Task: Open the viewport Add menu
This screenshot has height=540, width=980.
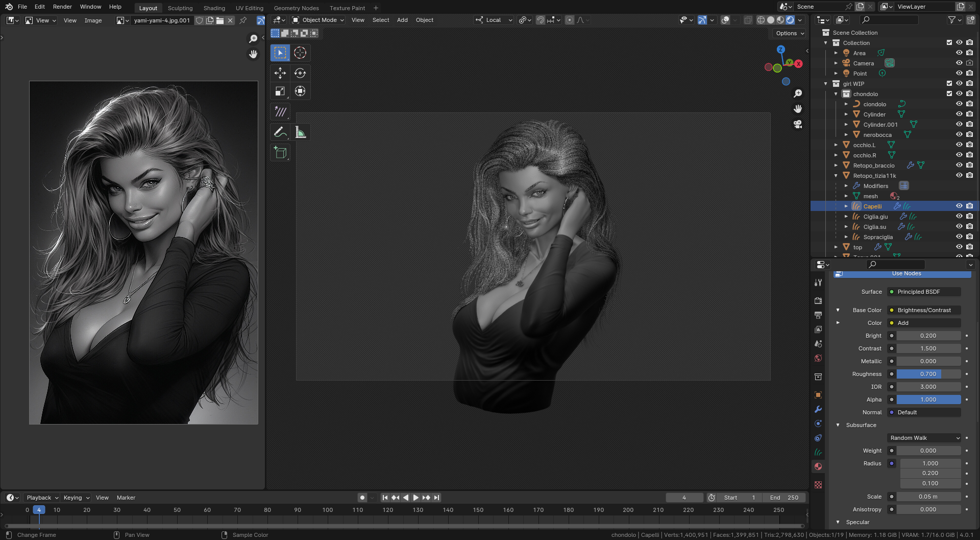Action: click(402, 20)
